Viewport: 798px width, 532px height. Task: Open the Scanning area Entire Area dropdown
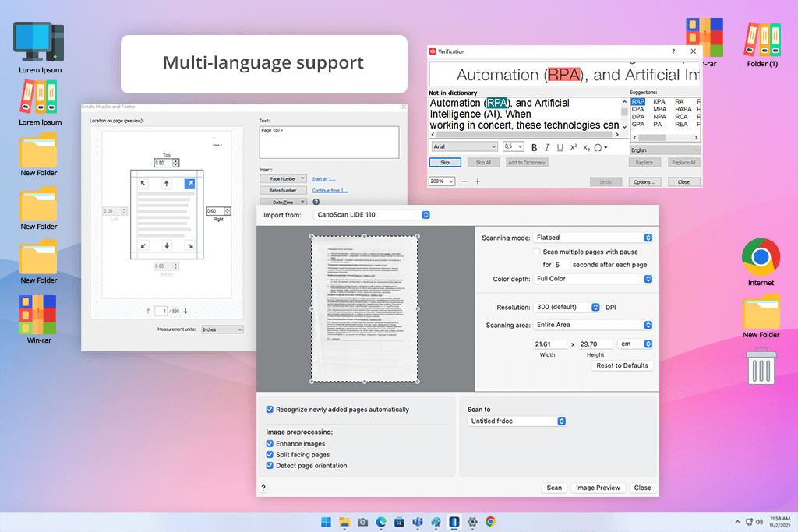click(x=593, y=325)
